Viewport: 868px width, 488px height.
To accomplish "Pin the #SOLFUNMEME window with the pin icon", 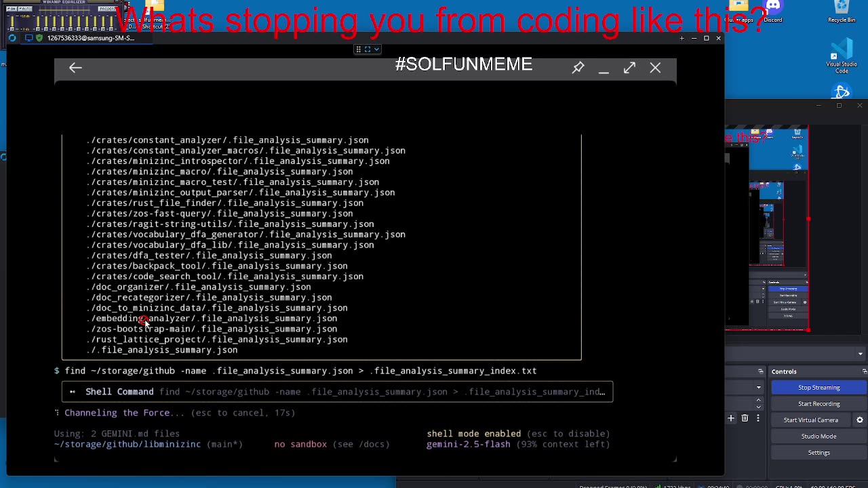I will (x=578, y=68).
